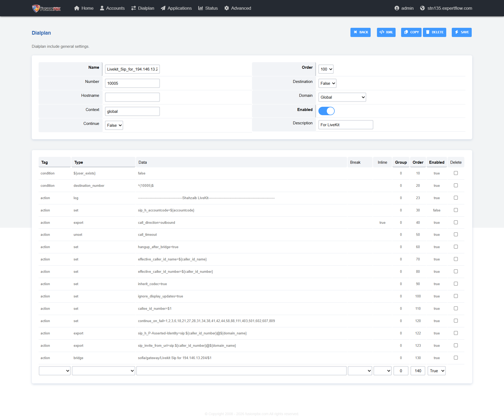Open the Advanced menu

tap(238, 8)
